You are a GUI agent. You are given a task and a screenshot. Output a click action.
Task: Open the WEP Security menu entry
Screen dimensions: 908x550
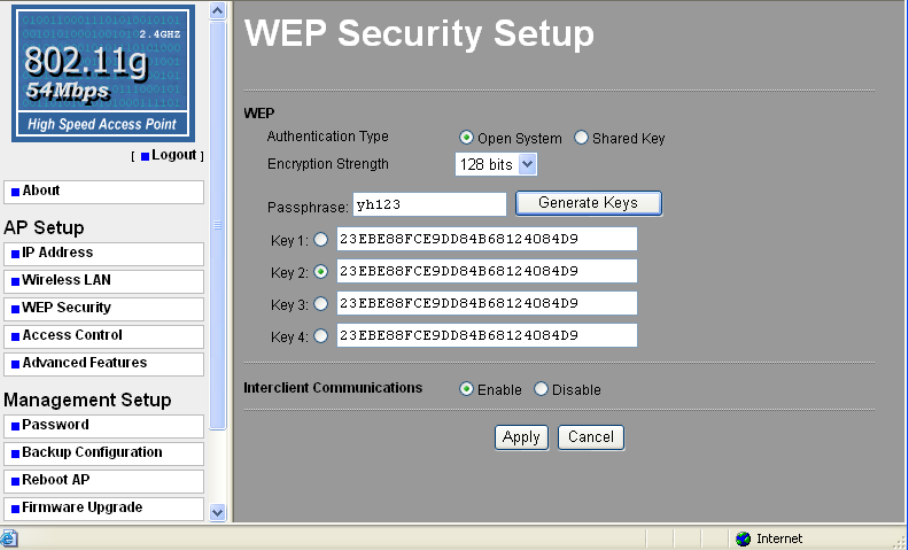click(x=104, y=309)
